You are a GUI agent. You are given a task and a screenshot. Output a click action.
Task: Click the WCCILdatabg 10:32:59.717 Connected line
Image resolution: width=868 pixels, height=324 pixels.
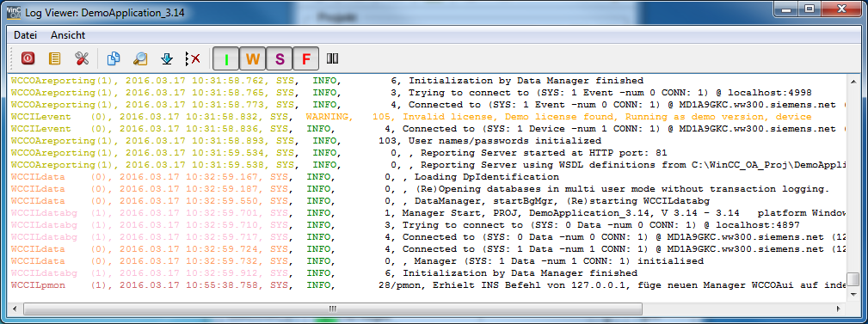pos(428,237)
